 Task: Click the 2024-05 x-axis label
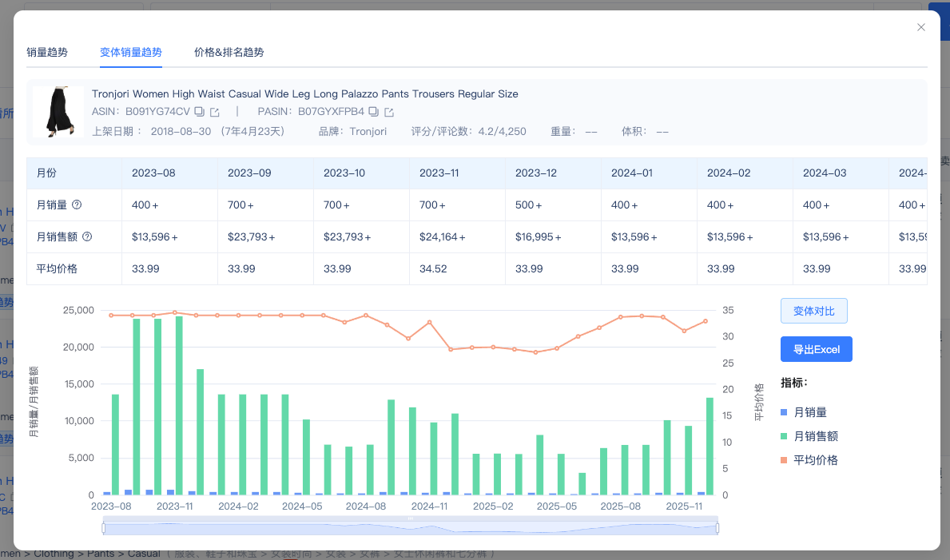(302, 506)
